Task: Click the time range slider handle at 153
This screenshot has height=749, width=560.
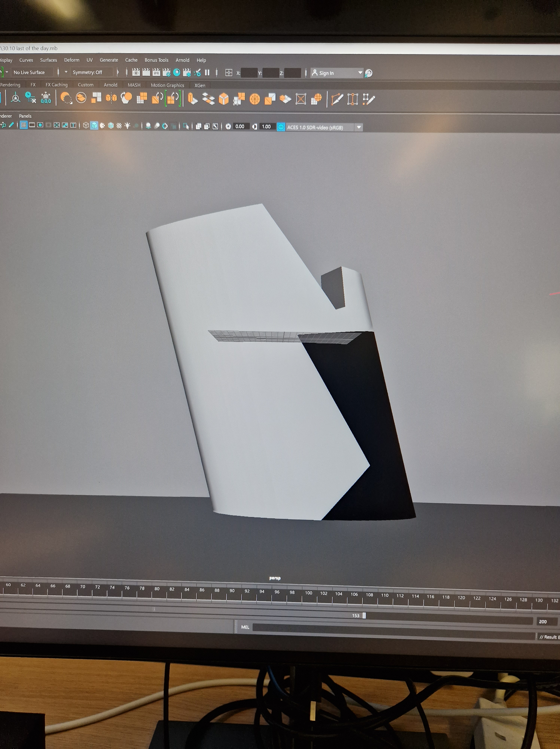Action: [364, 615]
